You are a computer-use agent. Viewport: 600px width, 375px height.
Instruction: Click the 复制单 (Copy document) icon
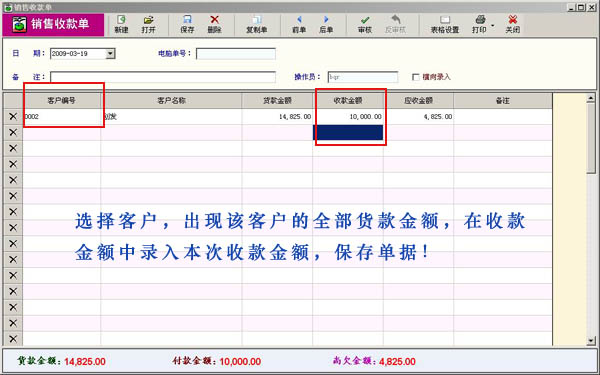tap(256, 24)
